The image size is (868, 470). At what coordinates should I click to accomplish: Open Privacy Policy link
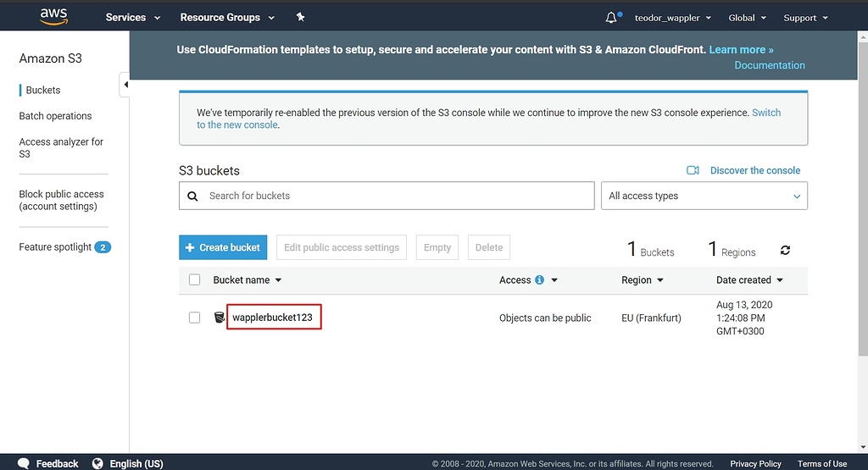pos(755,464)
